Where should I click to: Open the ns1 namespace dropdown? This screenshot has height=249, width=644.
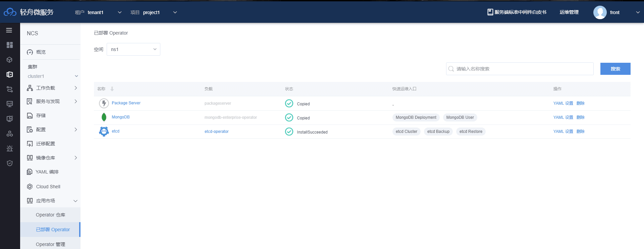[x=133, y=49]
